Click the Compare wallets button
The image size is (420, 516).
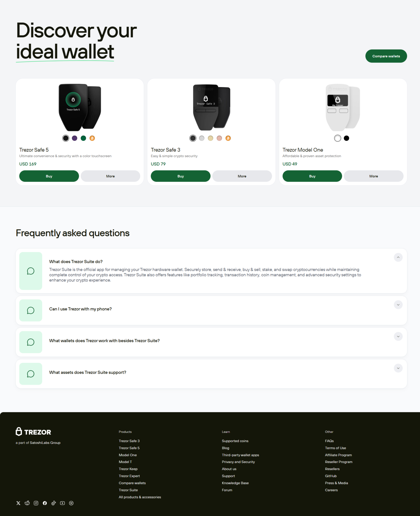386,56
